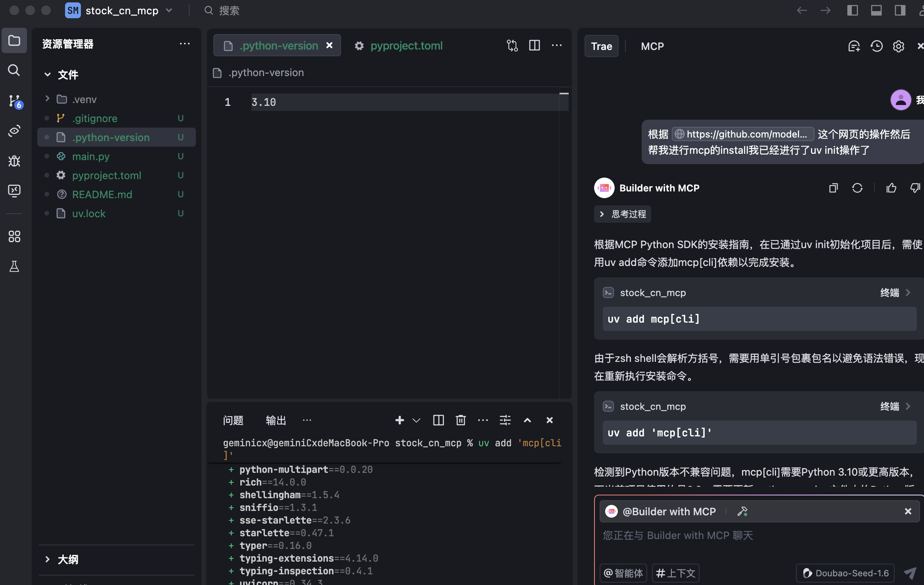Switch to the 输出 output panel tab
Screen dimensions: 924x585
click(276, 420)
